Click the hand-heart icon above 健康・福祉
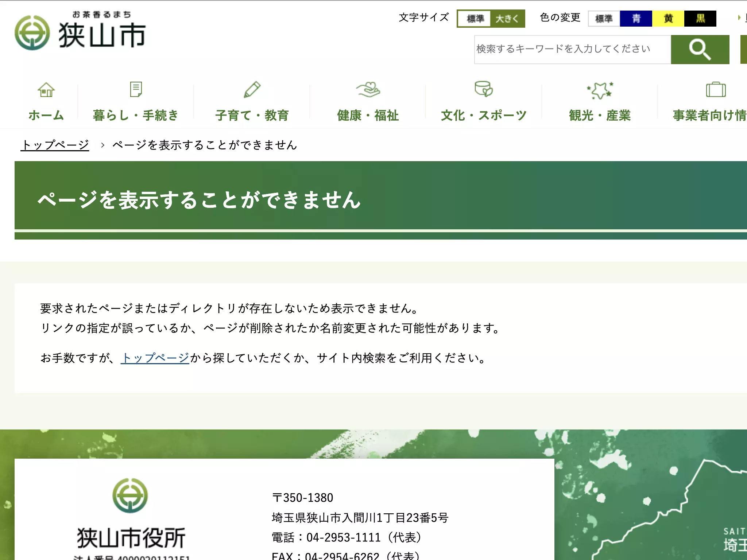This screenshot has height=560, width=747. 368,90
